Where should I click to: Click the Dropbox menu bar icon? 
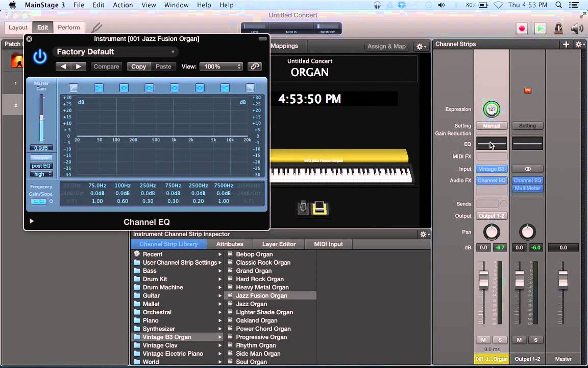(x=402, y=5)
